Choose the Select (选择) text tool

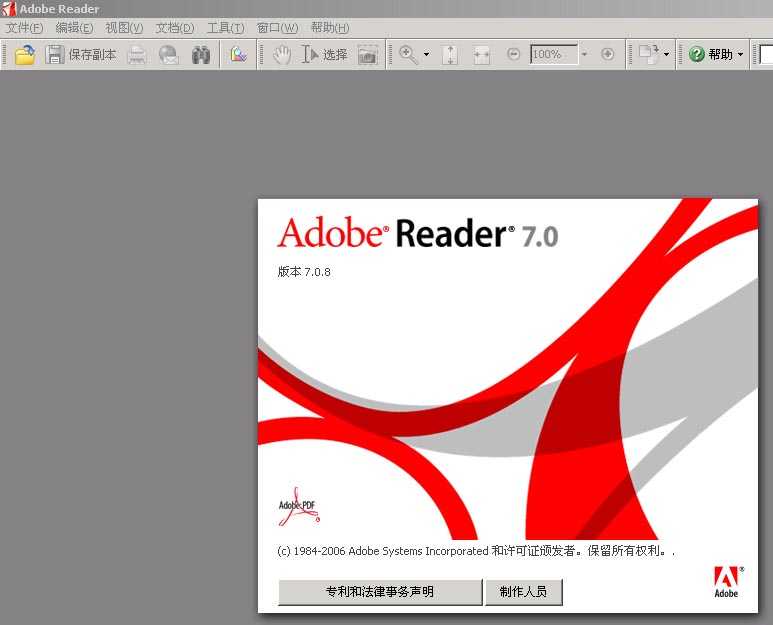point(324,54)
